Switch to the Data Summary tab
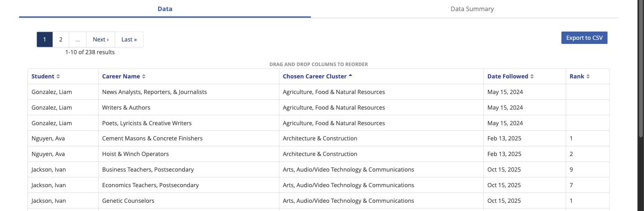644x211 pixels. [472, 9]
